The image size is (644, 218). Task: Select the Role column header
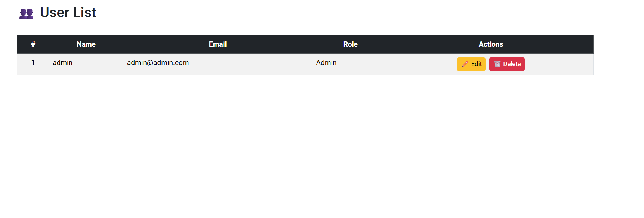point(350,44)
